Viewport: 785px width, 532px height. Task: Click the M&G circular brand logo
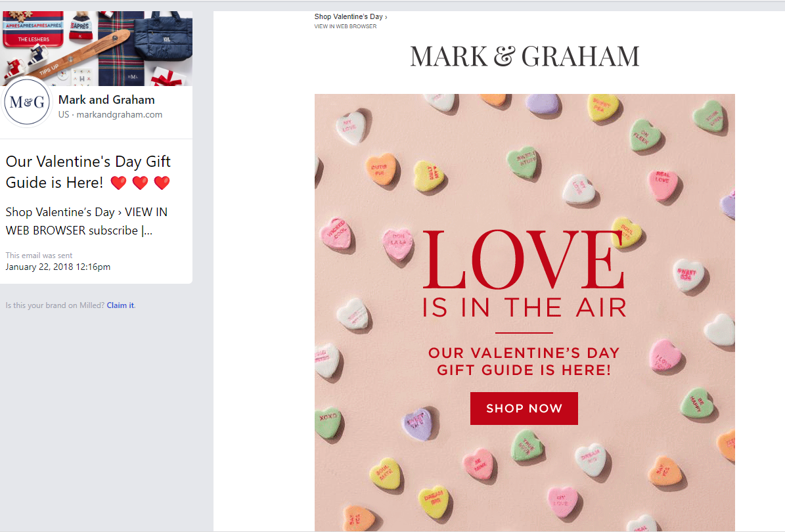(x=27, y=103)
